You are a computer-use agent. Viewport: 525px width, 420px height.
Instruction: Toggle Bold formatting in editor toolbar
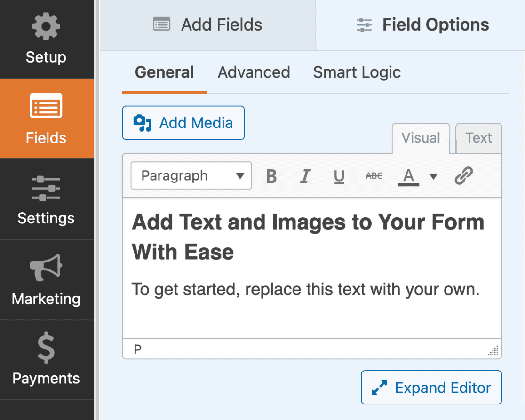pyautogui.click(x=271, y=176)
